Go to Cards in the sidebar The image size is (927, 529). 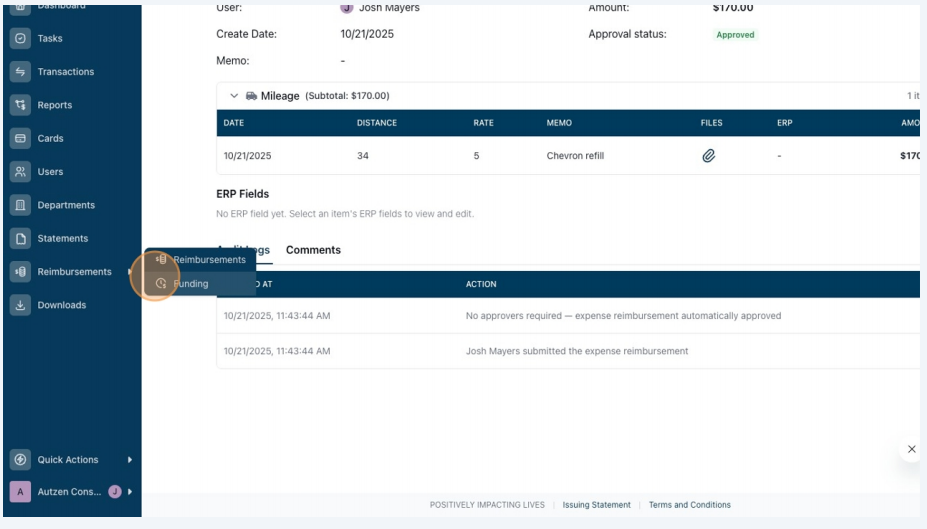[50, 138]
